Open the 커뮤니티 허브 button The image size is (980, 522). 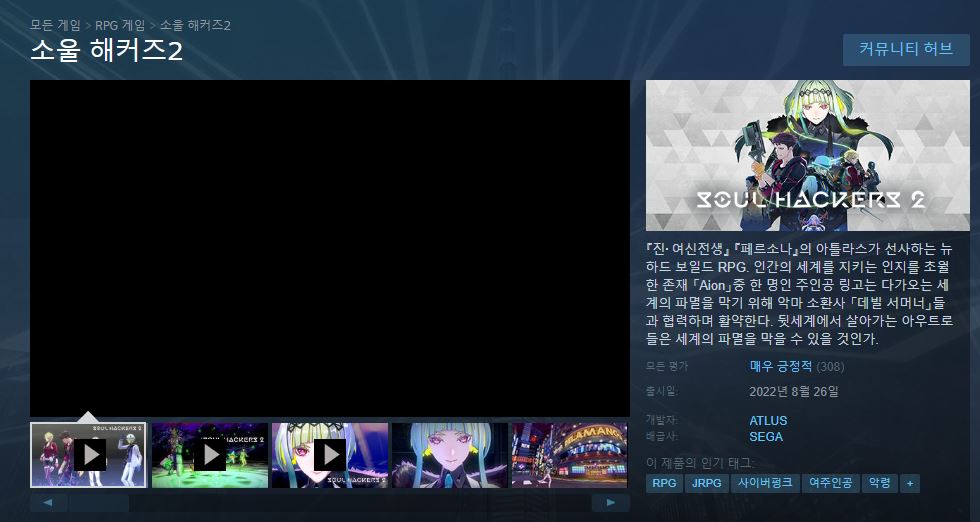(906, 49)
